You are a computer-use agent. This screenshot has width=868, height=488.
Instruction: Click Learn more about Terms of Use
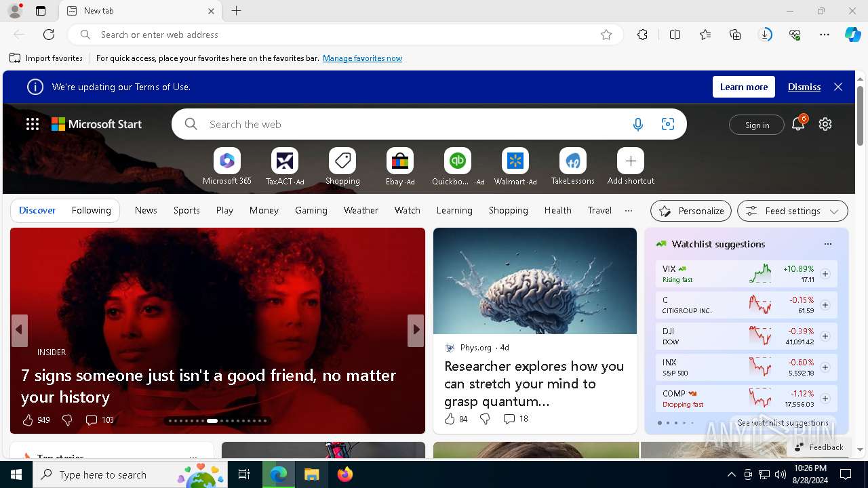[744, 87]
